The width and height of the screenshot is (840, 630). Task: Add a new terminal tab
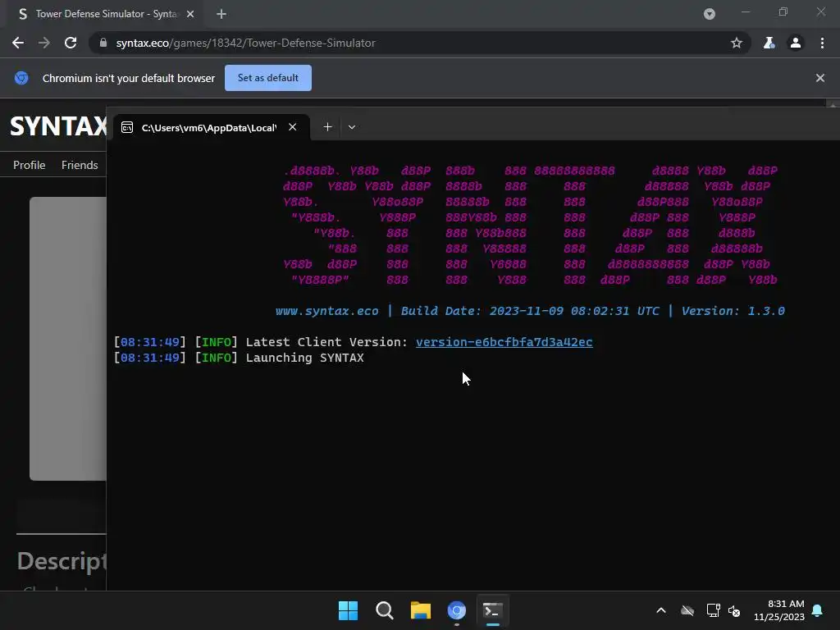click(328, 127)
